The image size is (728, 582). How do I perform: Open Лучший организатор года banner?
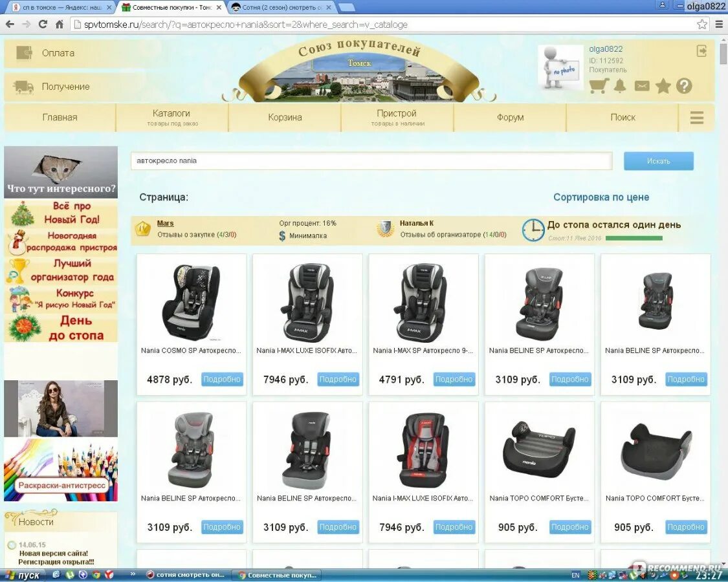pyautogui.click(x=61, y=270)
